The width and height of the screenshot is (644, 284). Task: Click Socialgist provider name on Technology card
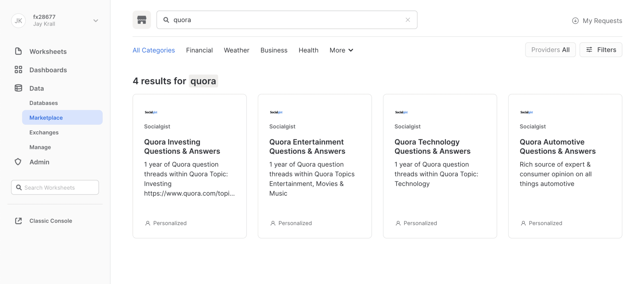tap(407, 126)
